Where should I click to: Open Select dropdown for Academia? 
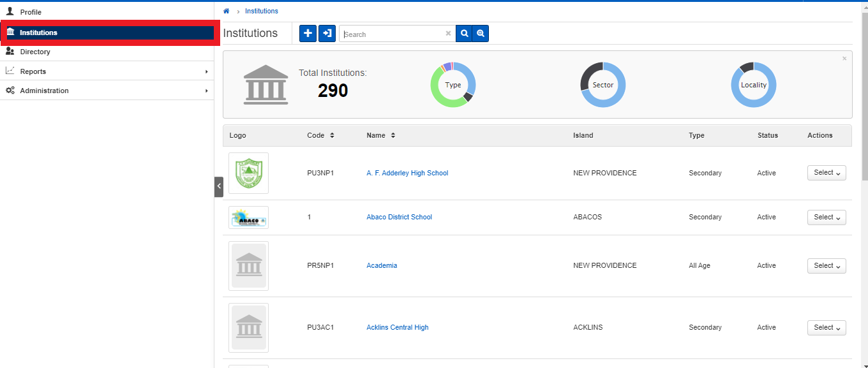(827, 266)
